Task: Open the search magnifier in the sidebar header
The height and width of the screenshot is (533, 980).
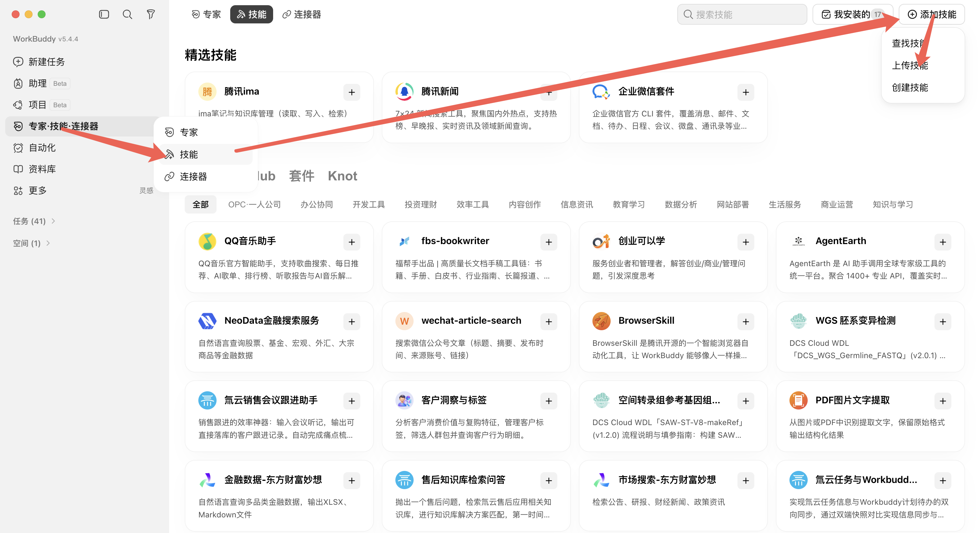Action: click(127, 14)
